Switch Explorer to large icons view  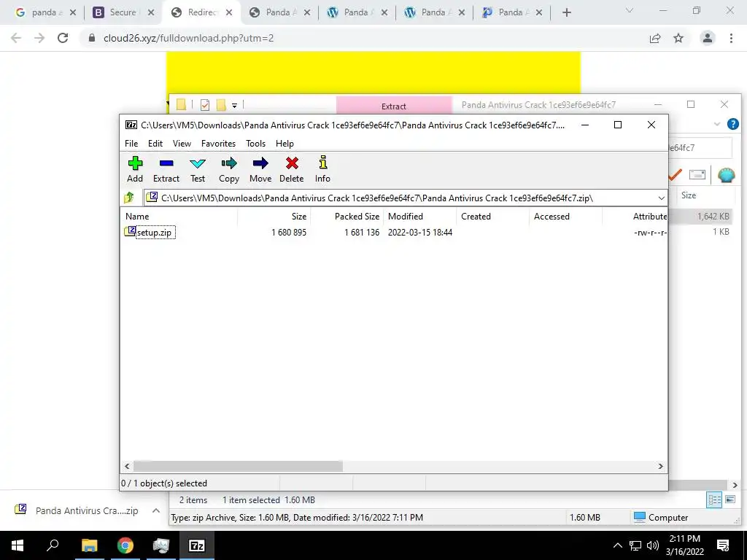tap(729, 499)
